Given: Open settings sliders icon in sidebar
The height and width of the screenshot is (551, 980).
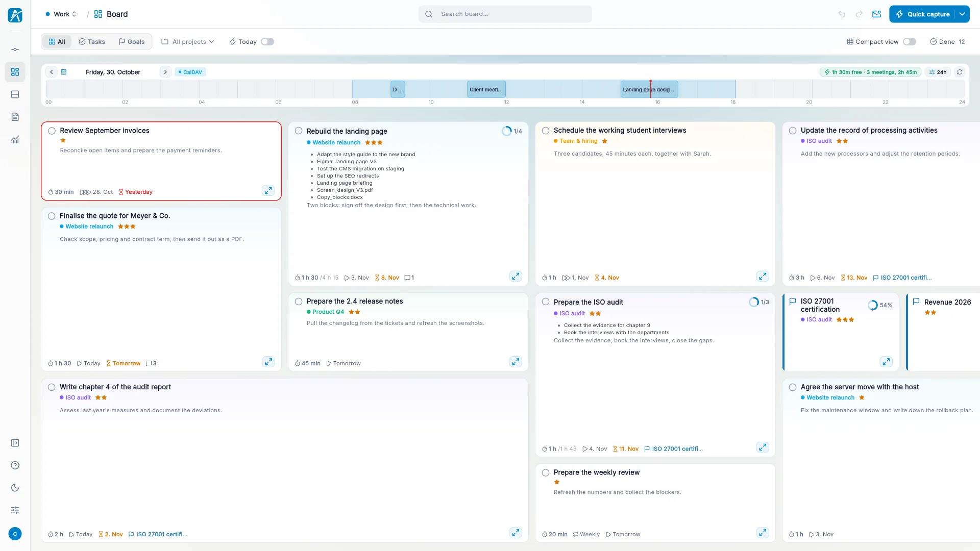Looking at the screenshot, I should coord(15,510).
